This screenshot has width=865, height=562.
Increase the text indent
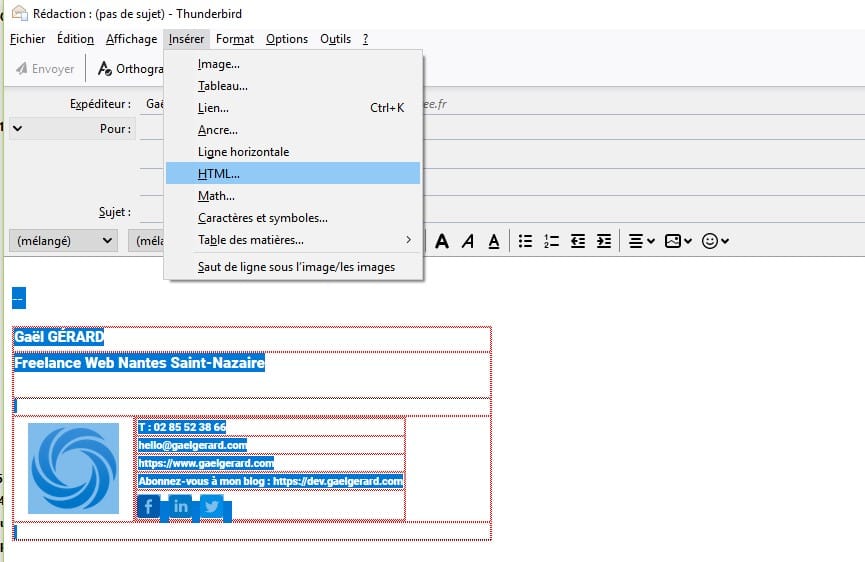click(x=603, y=241)
